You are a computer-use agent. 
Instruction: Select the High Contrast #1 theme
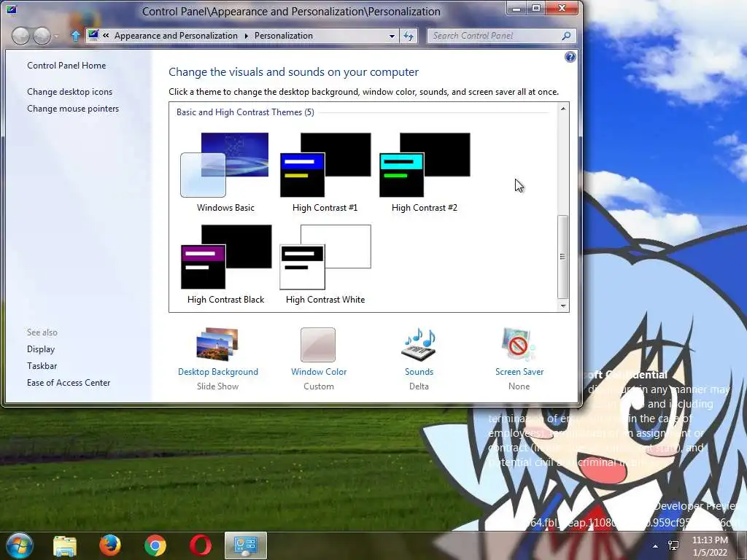coord(325,172)
